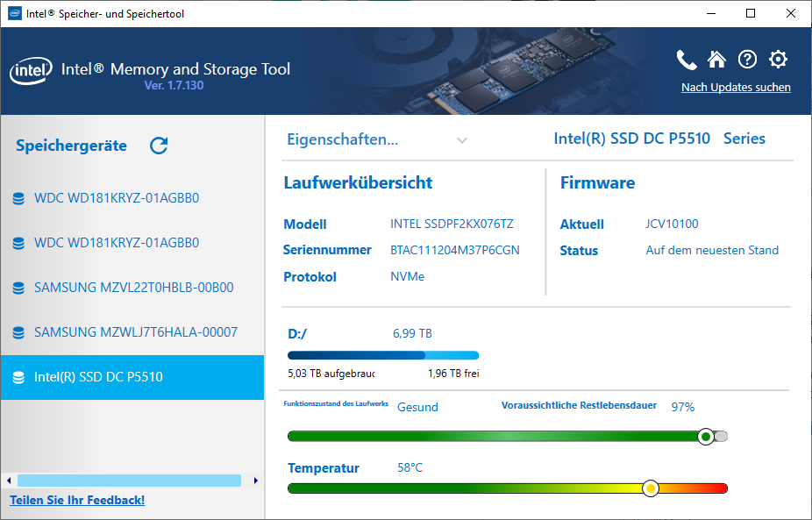Click the Seriennummer label

pyautogui.click(x=327, y=250)
